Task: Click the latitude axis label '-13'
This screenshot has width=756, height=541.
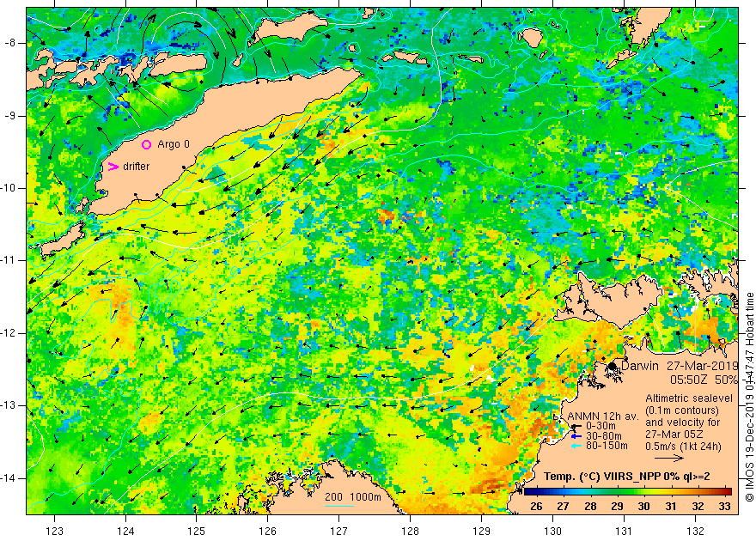Action: tap(9, 405)
